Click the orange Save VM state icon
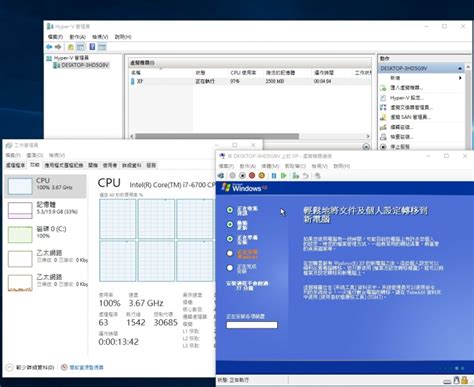 pos(262,175)
